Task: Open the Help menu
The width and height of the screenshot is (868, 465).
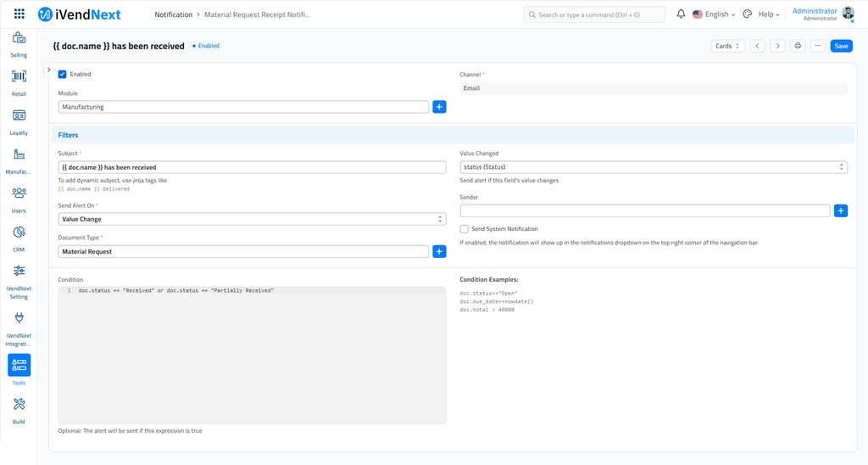Action: click(x=769, y=14)
